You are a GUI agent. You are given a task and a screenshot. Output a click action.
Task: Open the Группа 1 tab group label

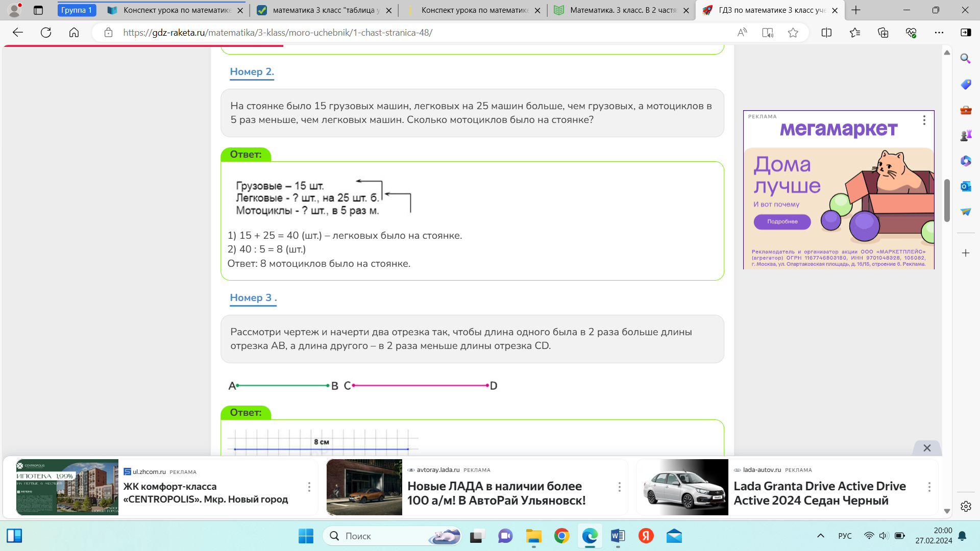pos(77,10)
